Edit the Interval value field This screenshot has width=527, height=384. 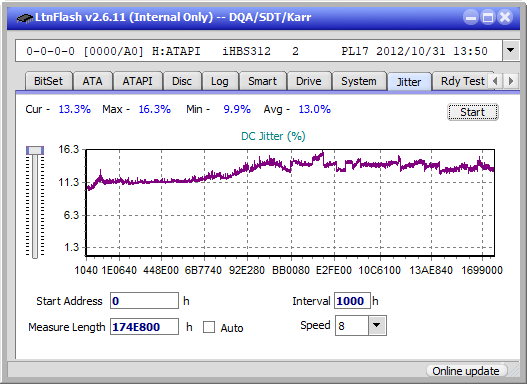point(352,301)
